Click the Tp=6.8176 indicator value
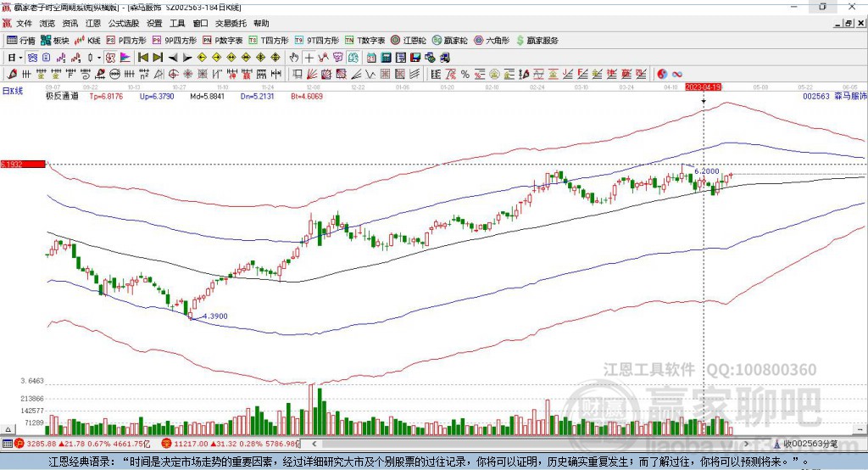Image resolution: width=868 pixels, height=470 pixels. pyautogui.click(x=106, y=97)
